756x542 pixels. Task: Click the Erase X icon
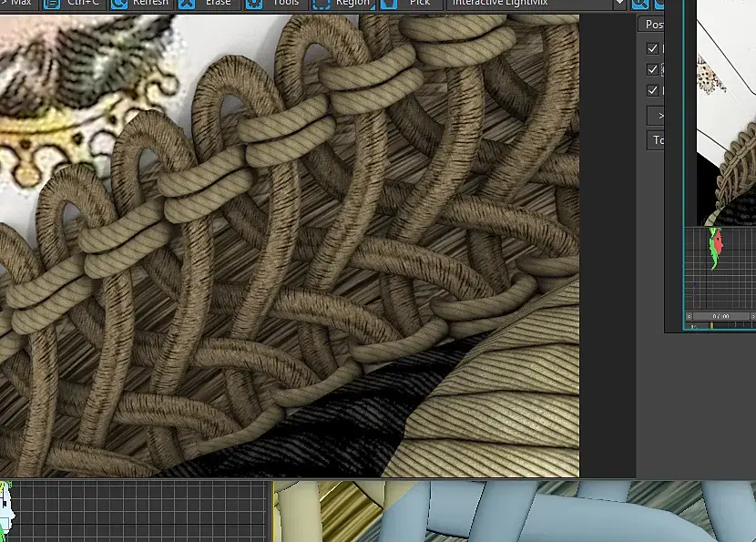point(186,4)
